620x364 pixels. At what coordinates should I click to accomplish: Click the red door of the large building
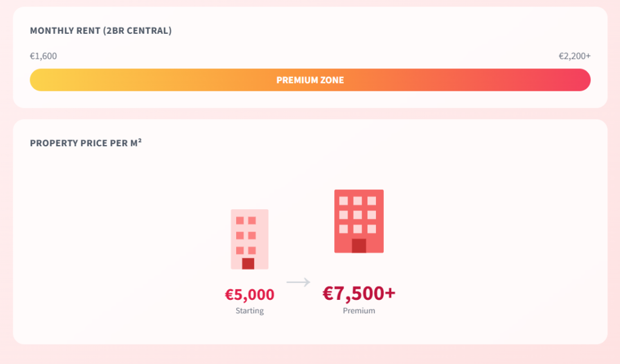[359, 245]
